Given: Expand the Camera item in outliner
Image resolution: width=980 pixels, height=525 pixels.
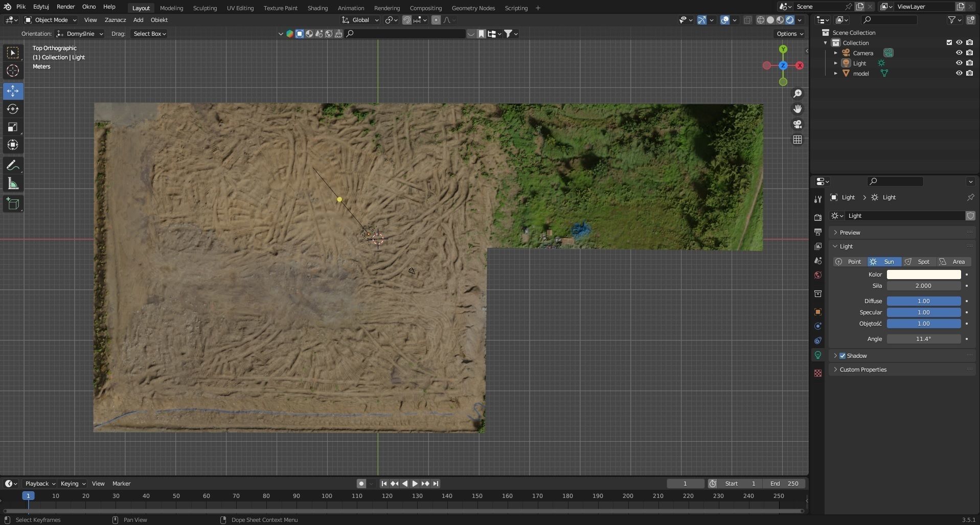Looking at the screenshot, I should pos(836,53).
